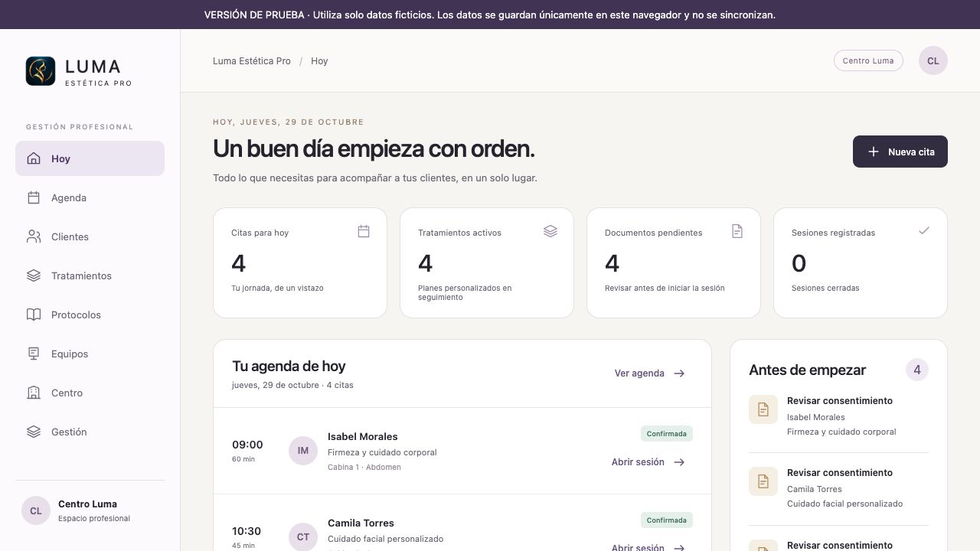Viewport: 980px width, 551px height.
Task: Select Camila Torres appointment name
Action: pyautogui.click(x=361, y=523)
